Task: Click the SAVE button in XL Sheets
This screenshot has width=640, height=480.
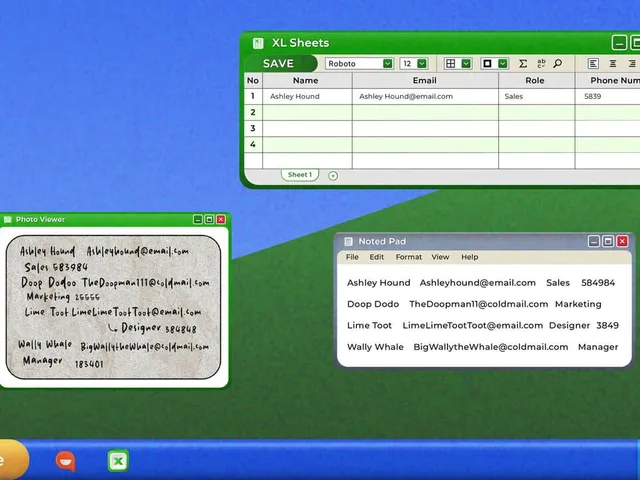Action: [x=281, y=63]
